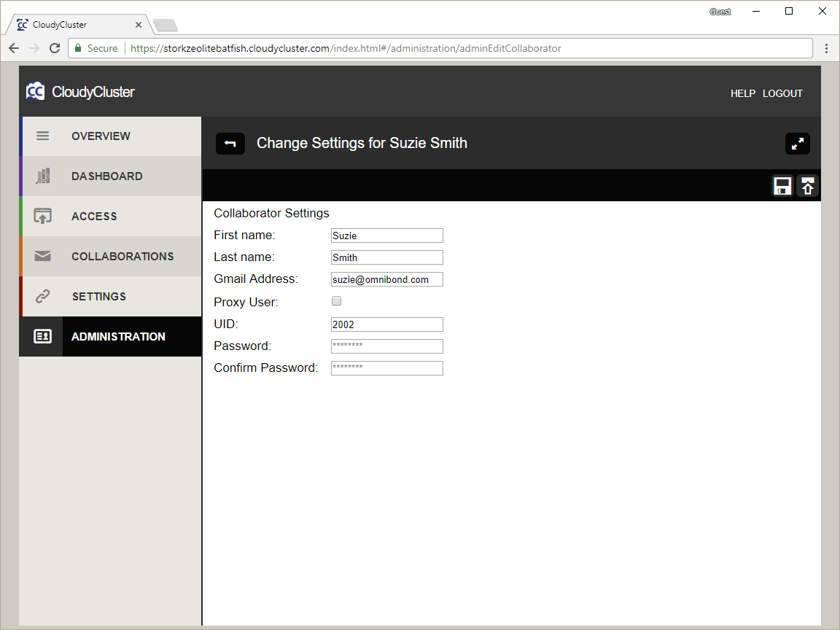Screen dimensions: 840x630
Task: Go back with the browser back arrow
Action: click(15, 48)
